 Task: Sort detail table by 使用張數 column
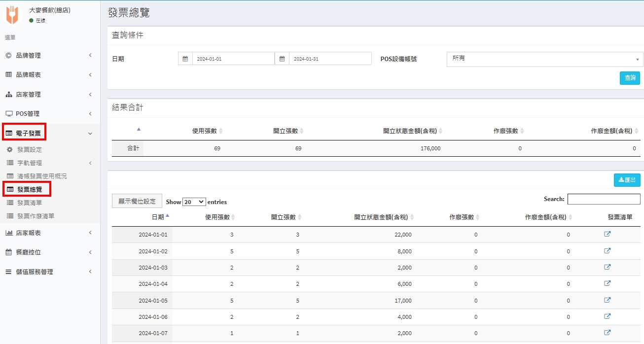coord(220,217)
